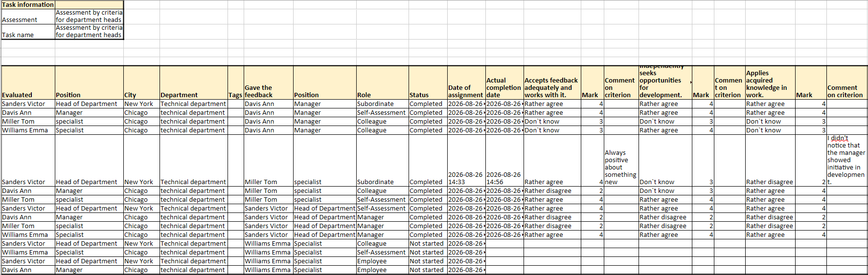
Task: Select the 'seeks opportunities for development.' header
Action: click(665, 83)
